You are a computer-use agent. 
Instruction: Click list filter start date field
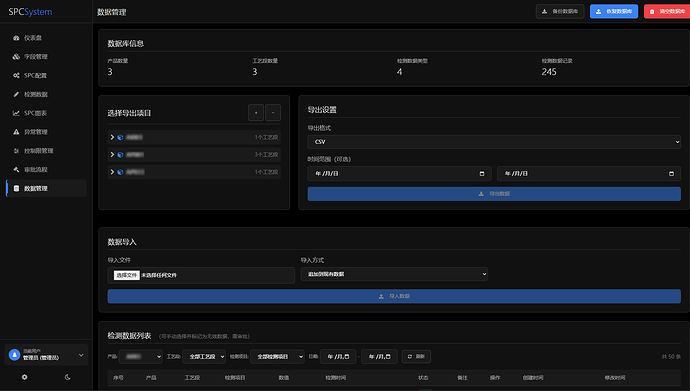[338, 357]
